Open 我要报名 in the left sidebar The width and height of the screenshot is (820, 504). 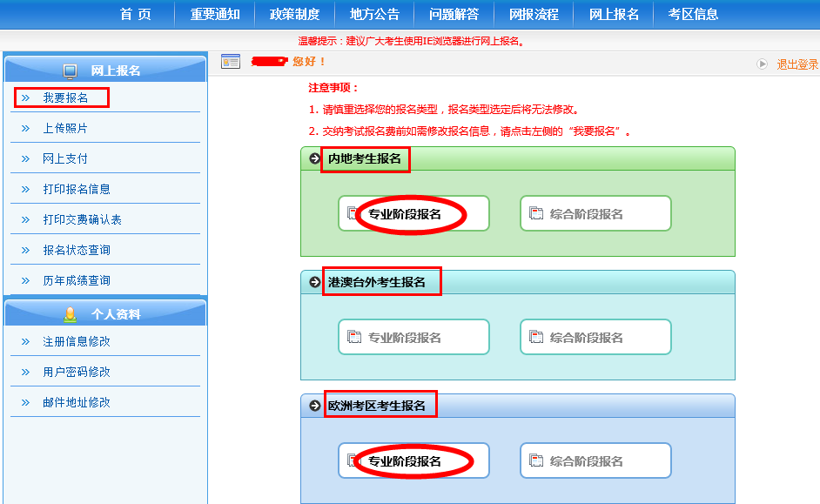[x=65, y=97]
